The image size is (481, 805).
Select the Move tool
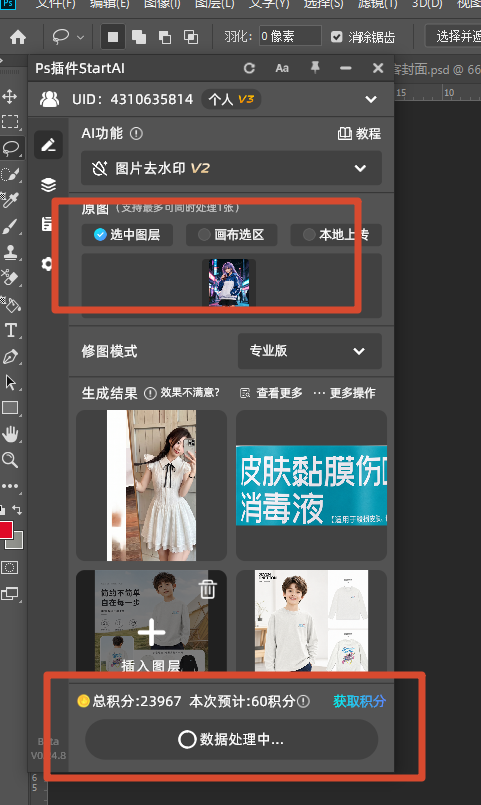[9, 96]
